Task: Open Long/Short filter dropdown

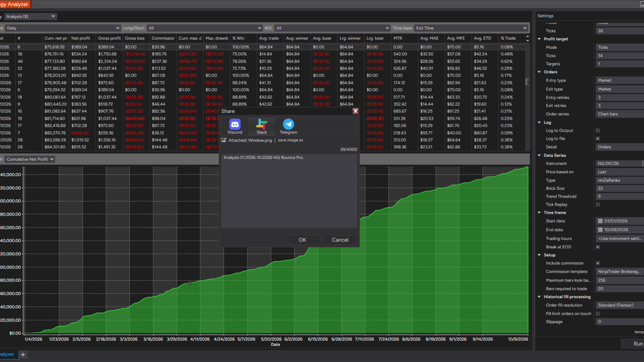Action: coord(205,28)
